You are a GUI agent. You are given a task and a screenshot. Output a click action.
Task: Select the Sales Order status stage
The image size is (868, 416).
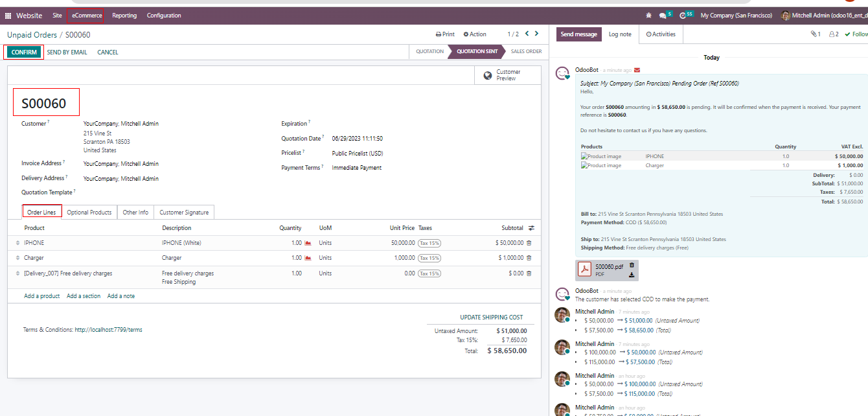525,51
